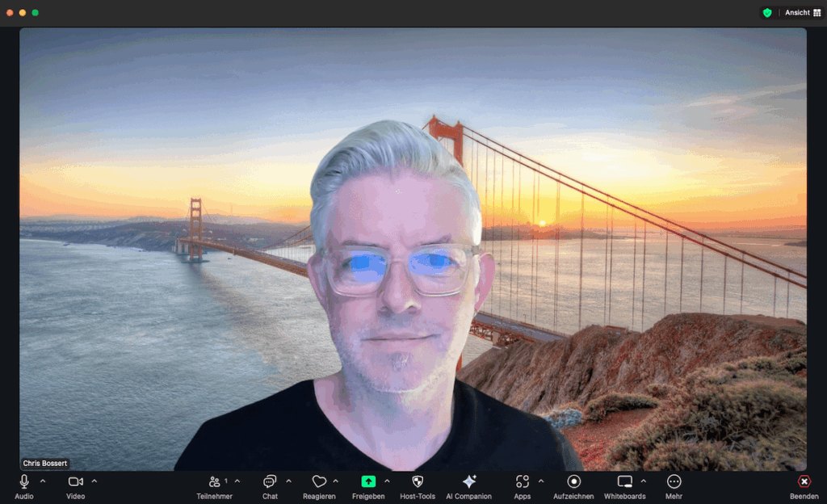
Task: Open the Ansicht view menu
Action: click(803, 13)
